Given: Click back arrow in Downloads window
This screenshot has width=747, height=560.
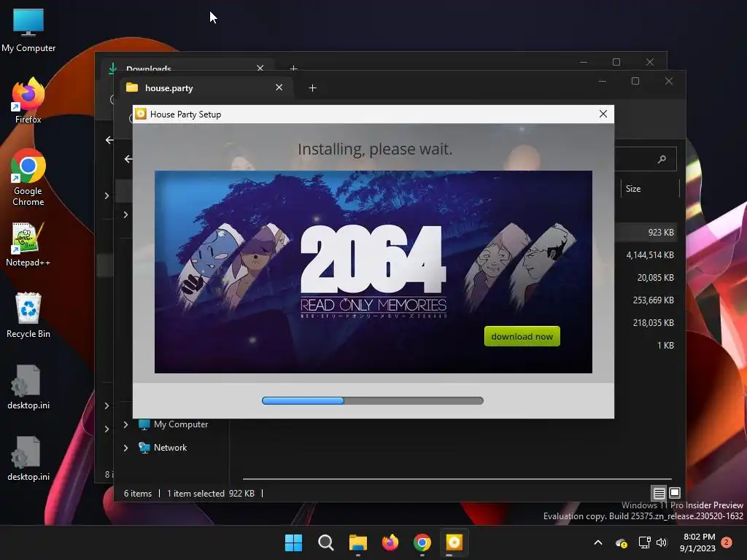Looking at the screenshot, I should coord(109,140).
